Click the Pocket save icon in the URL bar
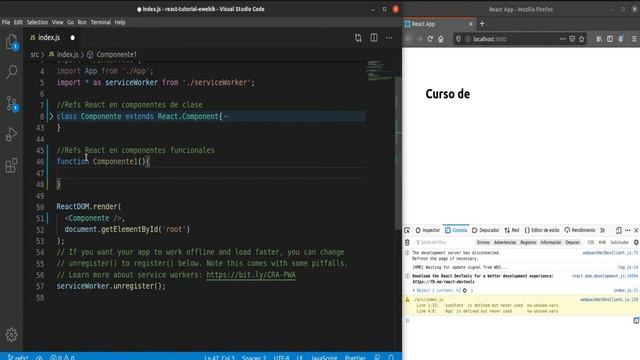The width and height of the screenshot is (640, 360). (x=572, y=39)
